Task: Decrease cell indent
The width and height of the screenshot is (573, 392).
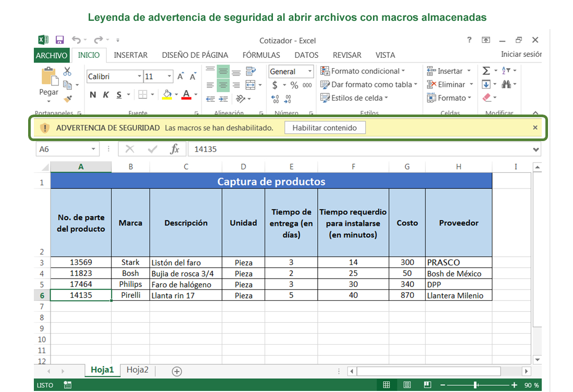Action: point(210,98)
